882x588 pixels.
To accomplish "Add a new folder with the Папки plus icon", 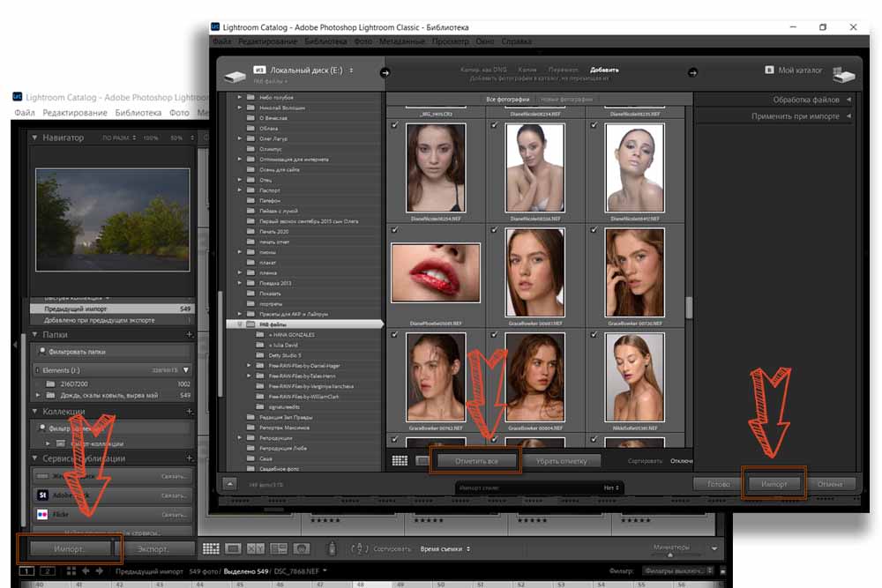I will [x=190, y=334].
